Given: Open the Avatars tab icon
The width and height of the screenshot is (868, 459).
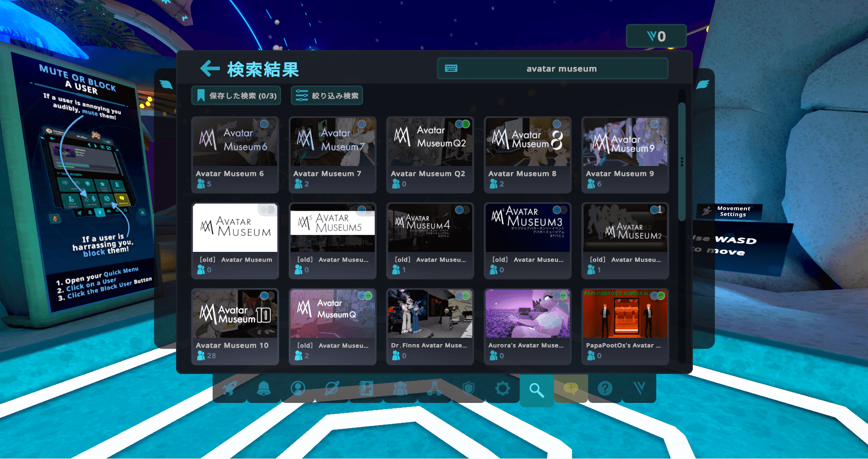Looking at the screenshot, I should tap(366, 388).
